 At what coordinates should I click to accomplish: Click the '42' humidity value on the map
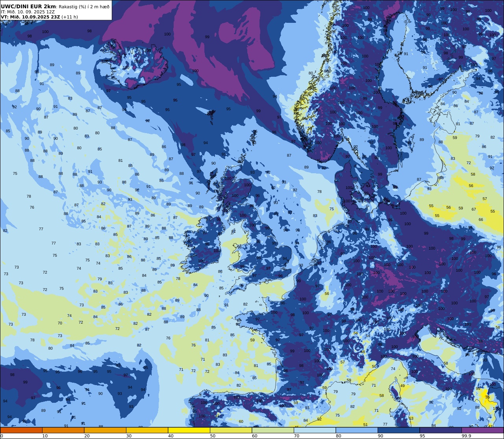point(490,426)
